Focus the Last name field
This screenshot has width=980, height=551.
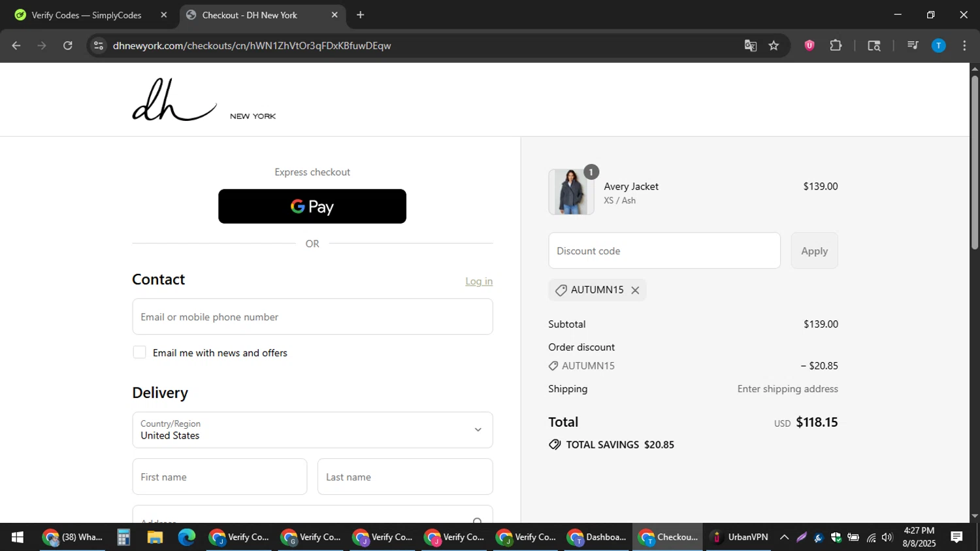pos(405,476)
